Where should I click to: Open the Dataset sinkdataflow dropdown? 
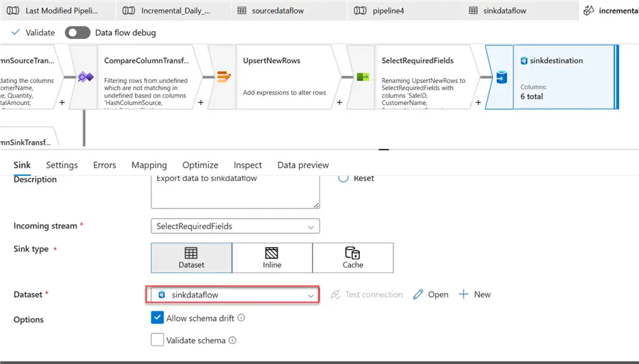310,294
